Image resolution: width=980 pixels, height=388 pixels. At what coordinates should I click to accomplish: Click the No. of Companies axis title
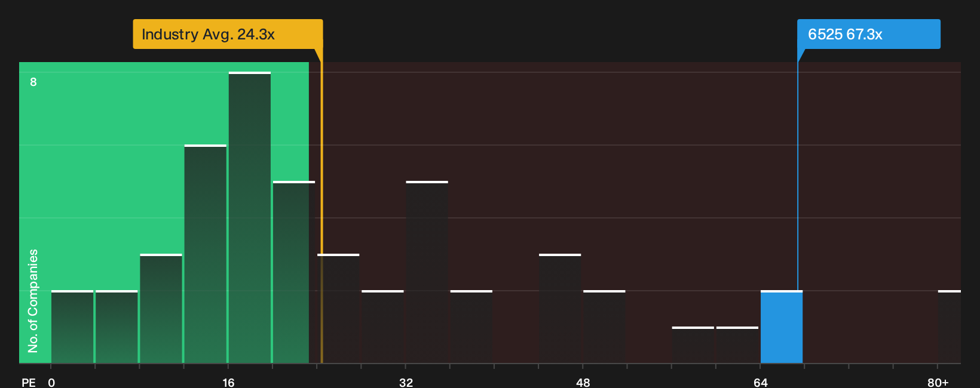(x=33, y=300)
